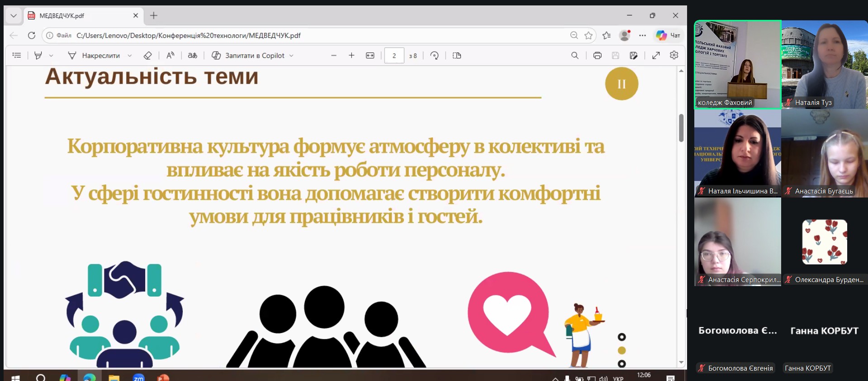The height and width of the screenshot is (381, 868).
Task: Zoom in with the plus icon
Action: click(x=351, y=55)
